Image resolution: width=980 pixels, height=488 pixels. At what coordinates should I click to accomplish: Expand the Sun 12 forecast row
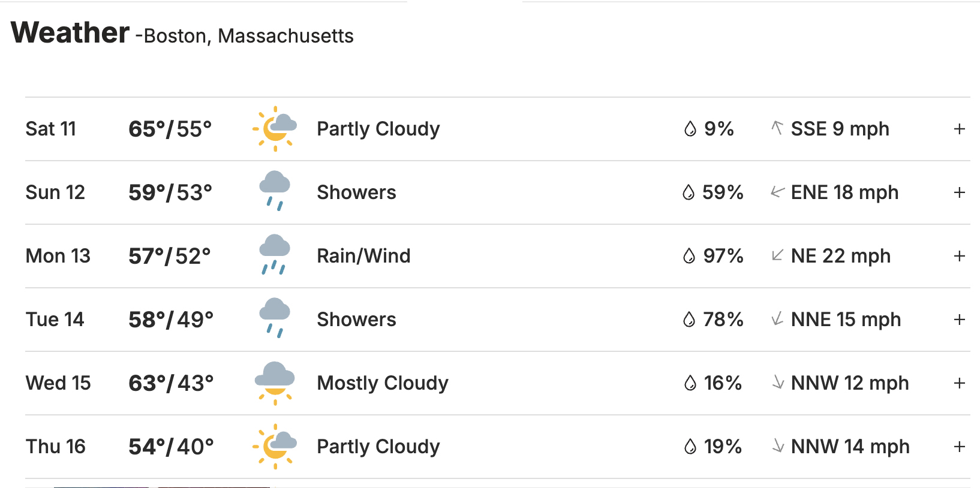tap(960, 192)
